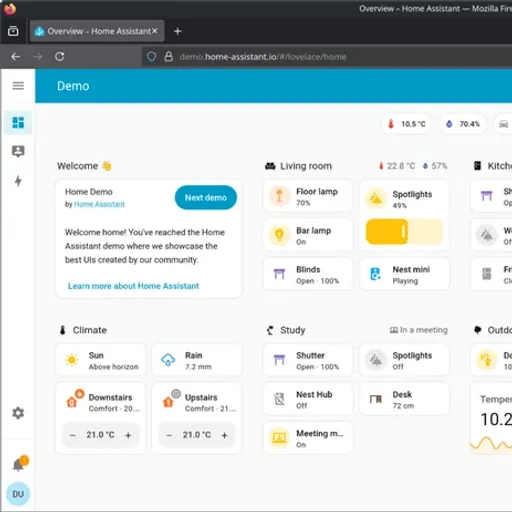Click the Kitchen shutter icon
The image size is (512, 512).
487,196
